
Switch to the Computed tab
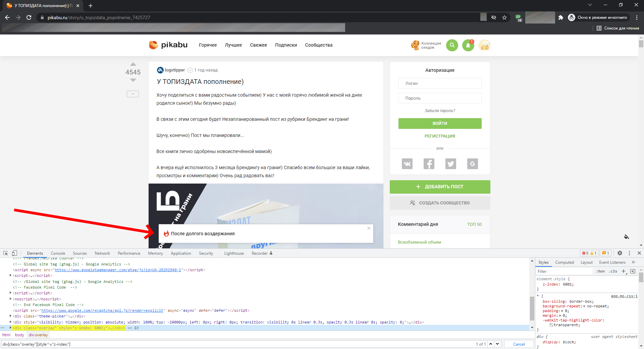pos(565,262)
